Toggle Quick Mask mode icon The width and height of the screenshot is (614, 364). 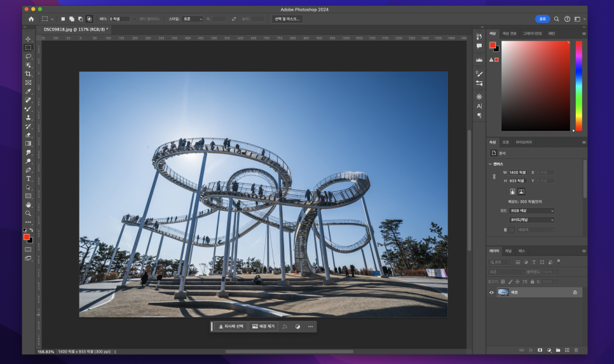(x=28, y=249)
